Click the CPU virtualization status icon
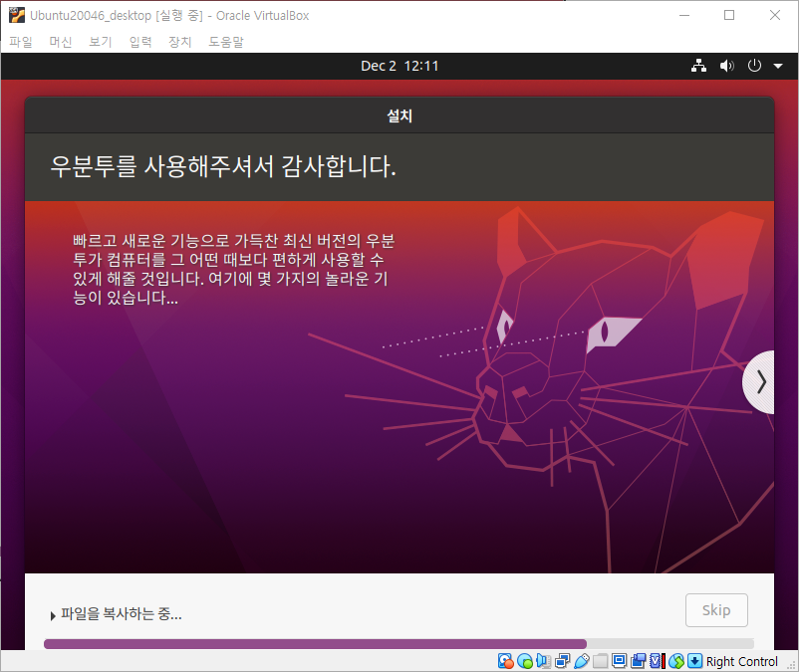799x672 pixels. click(658, 661)
